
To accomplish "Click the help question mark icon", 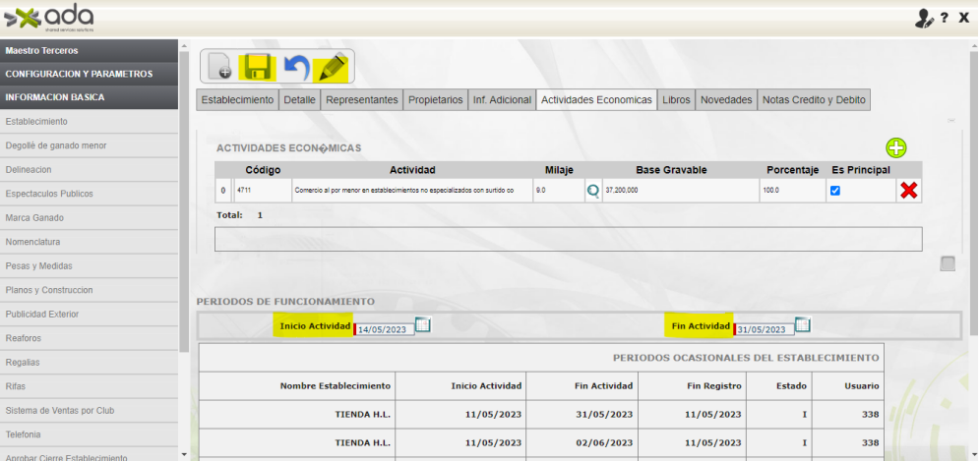I will tap(945, 19).
